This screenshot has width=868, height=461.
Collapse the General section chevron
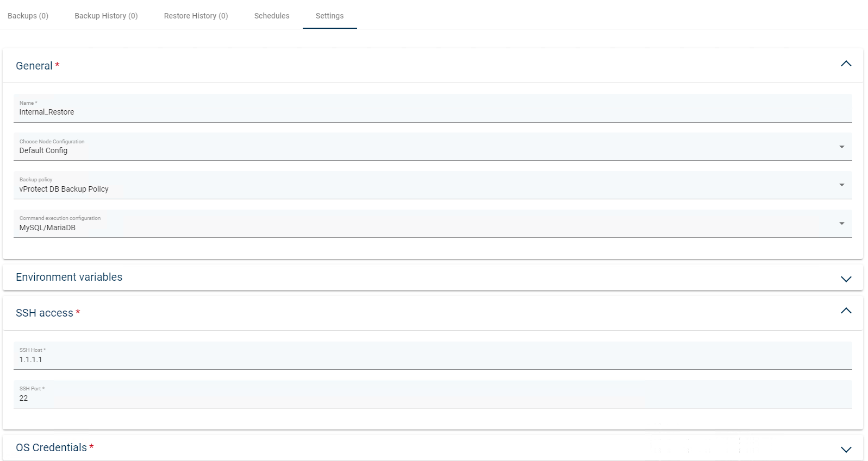point(846,64)
